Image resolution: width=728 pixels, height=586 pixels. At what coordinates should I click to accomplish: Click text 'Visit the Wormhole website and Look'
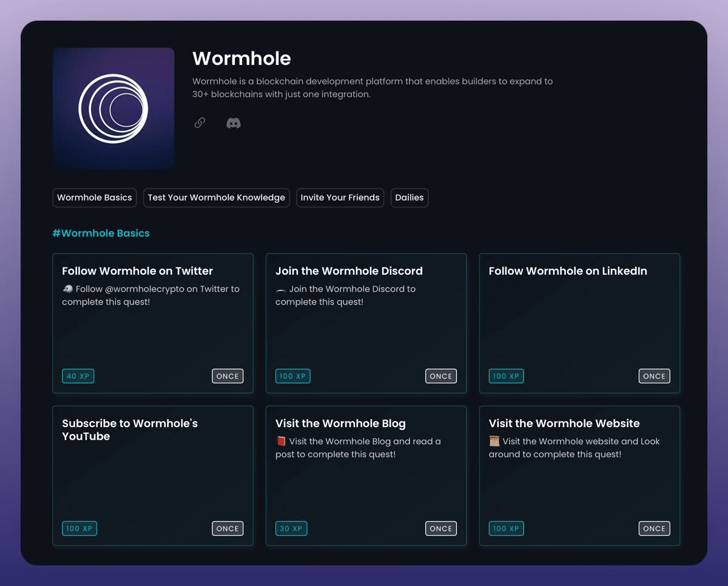[x=581, y=442]
